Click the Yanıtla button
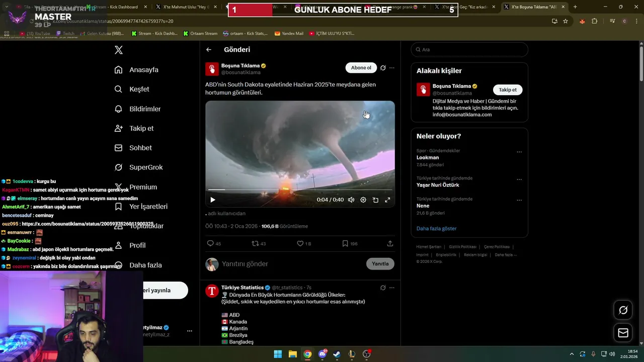Screen dimensions: 644x362 coord(380,264)
